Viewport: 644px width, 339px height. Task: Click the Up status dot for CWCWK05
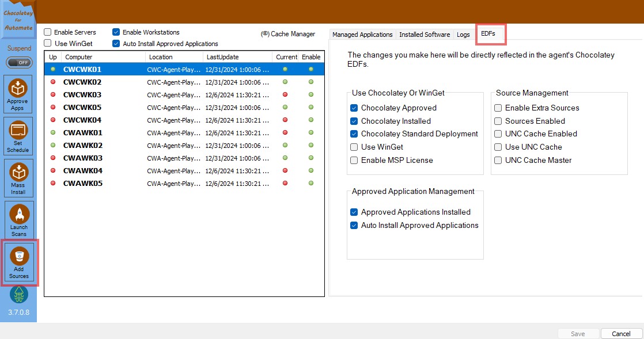coord(53,108)
